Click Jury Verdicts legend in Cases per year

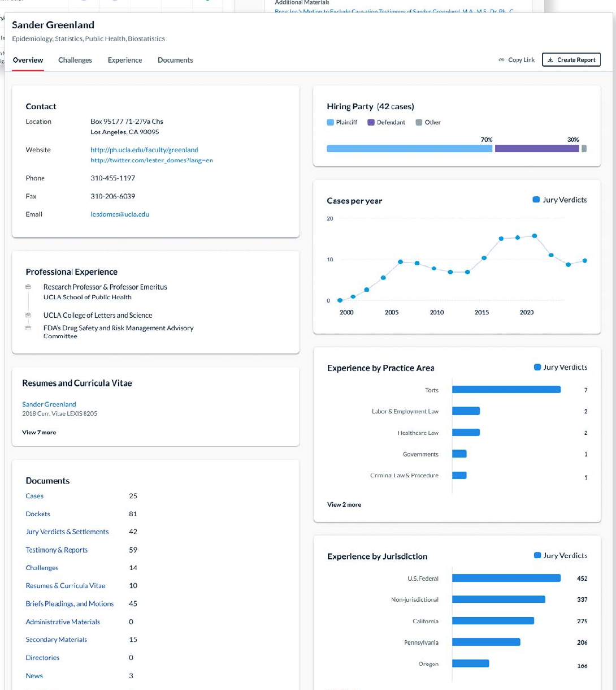560,200
